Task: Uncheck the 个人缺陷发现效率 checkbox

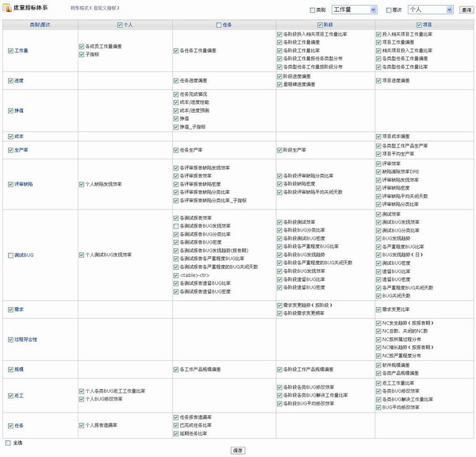Action: (82, 183)
